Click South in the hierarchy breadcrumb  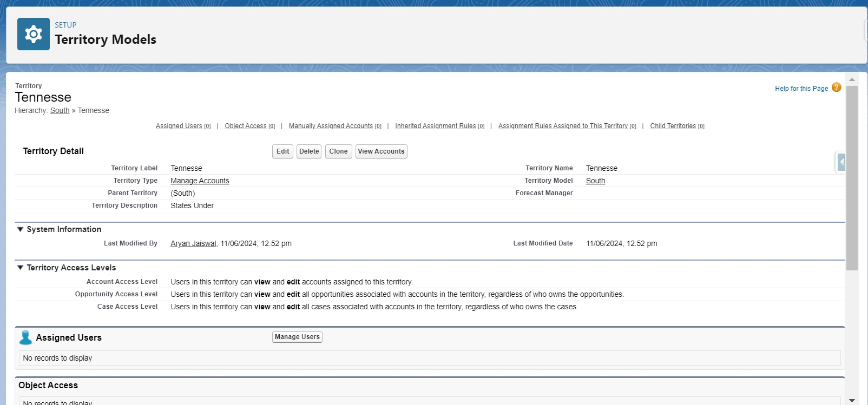coord(60,110)
